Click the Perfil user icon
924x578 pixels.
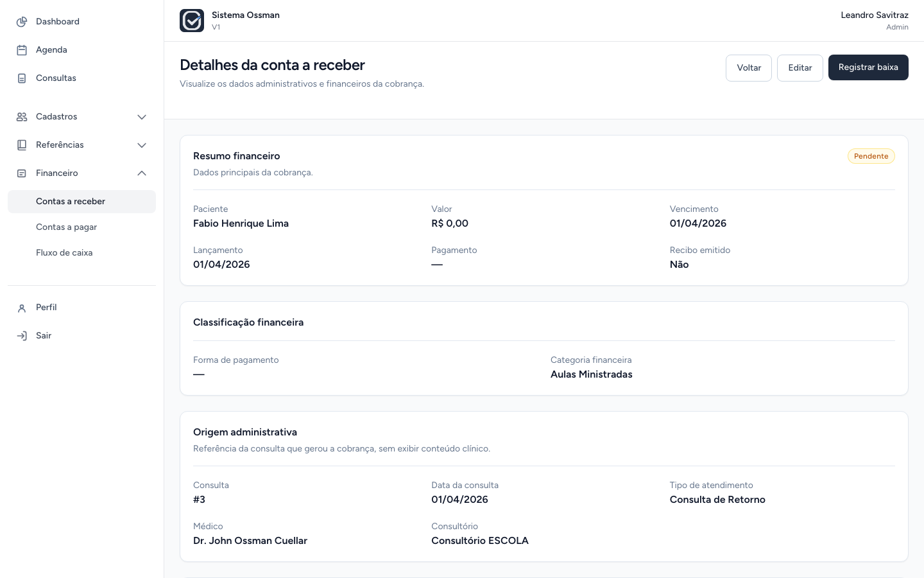click(x=22, y=308)
